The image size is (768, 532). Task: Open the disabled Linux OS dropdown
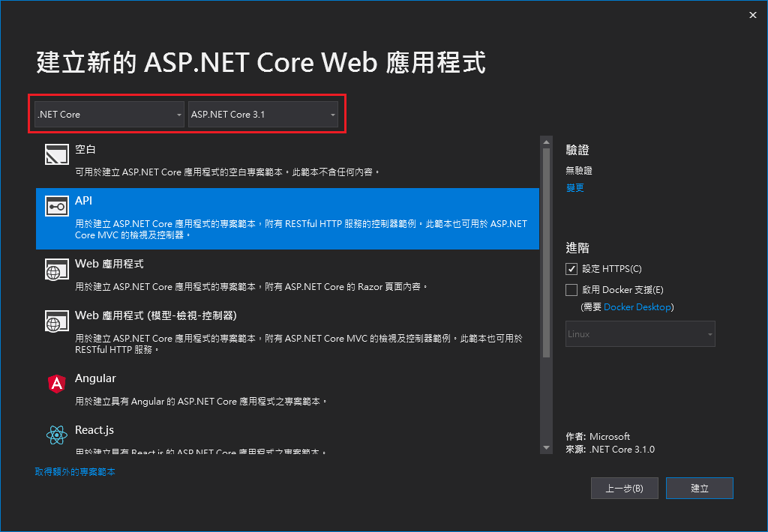[640, 333]
